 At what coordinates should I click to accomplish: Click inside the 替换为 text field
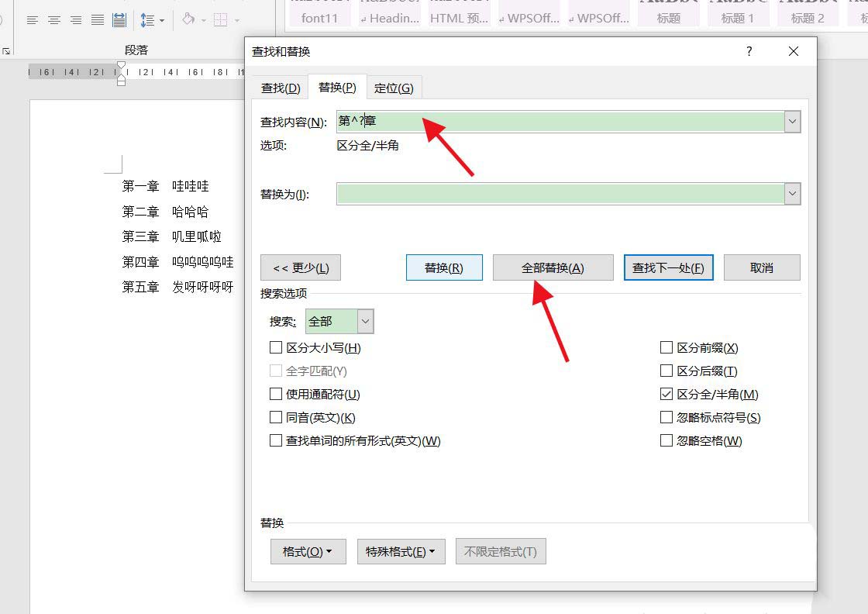coord(560,194)
